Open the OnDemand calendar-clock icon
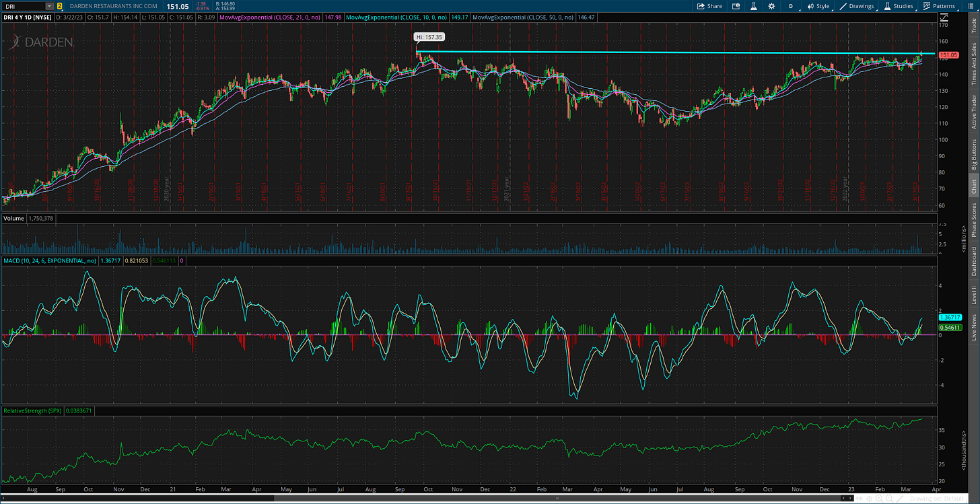 click(x=736, y=6)
